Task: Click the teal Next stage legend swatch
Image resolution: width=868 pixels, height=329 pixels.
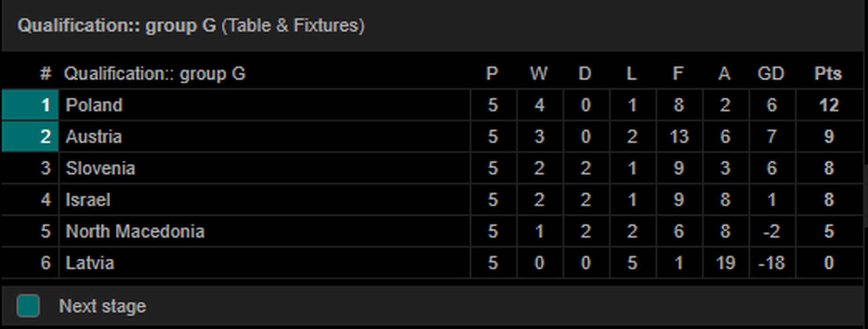Action: (28, 305)
